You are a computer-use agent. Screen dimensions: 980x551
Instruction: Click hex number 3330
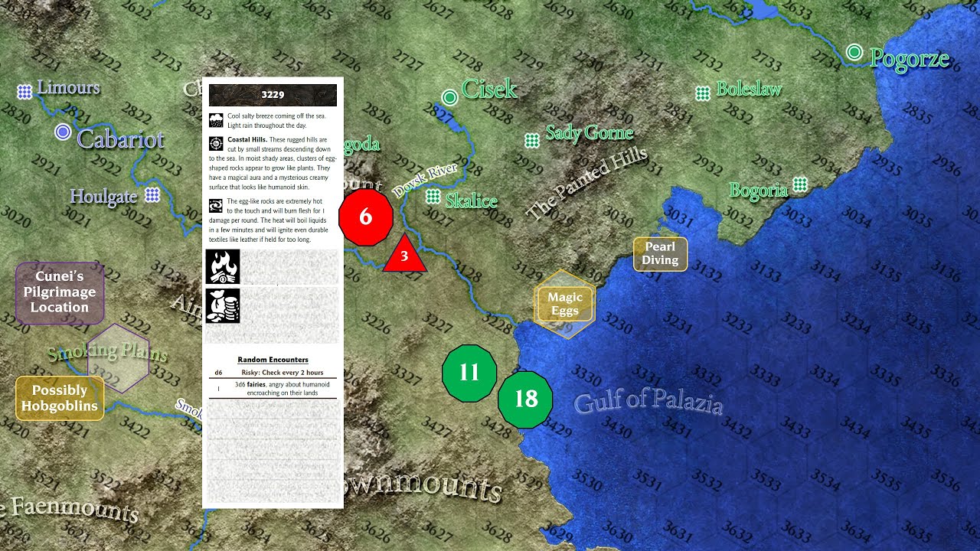tap(587, 376)
